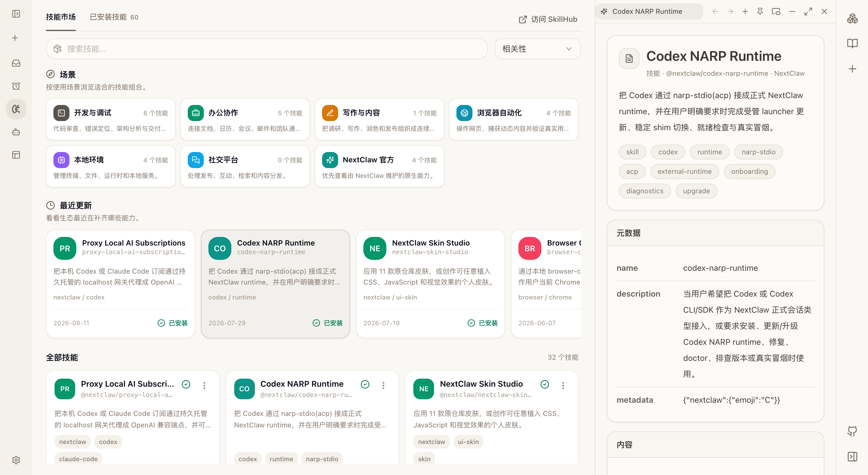Select the upgrade tag
868x475 pixels.
tap(696, 191)
